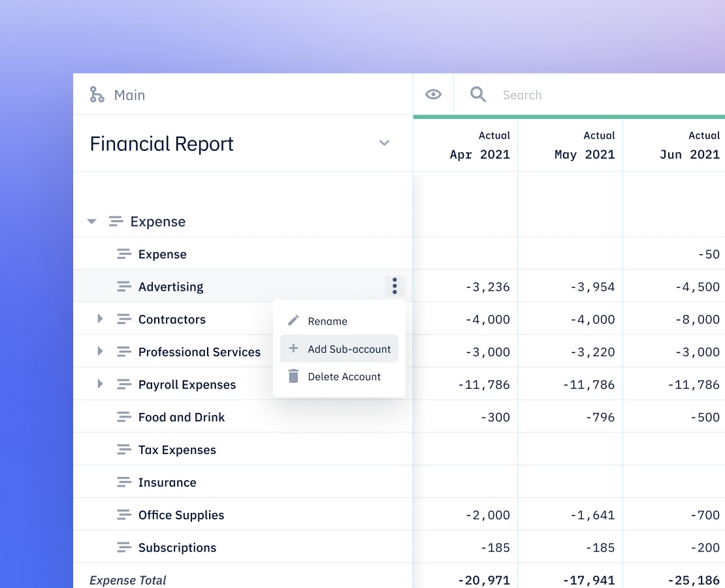Click the trash icon beside Delete Account
The height and width of the screenshot is (588, 725).
pyautogui.click(x=293, y=376)
